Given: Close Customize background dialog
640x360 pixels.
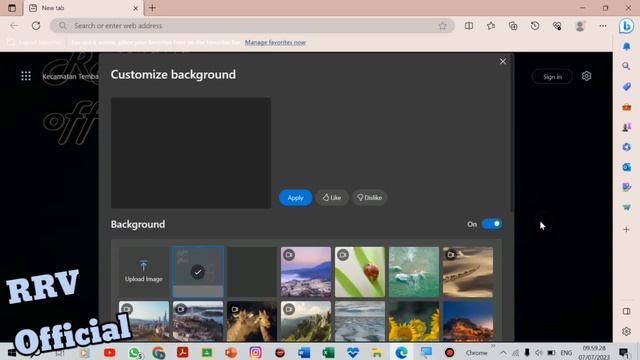Looking at the screenshot, I should point(503,61).
